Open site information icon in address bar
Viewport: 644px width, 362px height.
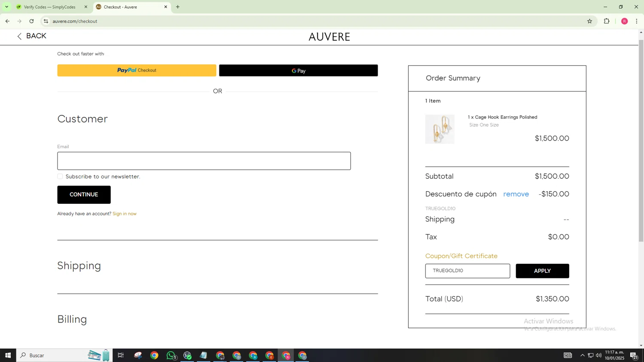point(46,21)
